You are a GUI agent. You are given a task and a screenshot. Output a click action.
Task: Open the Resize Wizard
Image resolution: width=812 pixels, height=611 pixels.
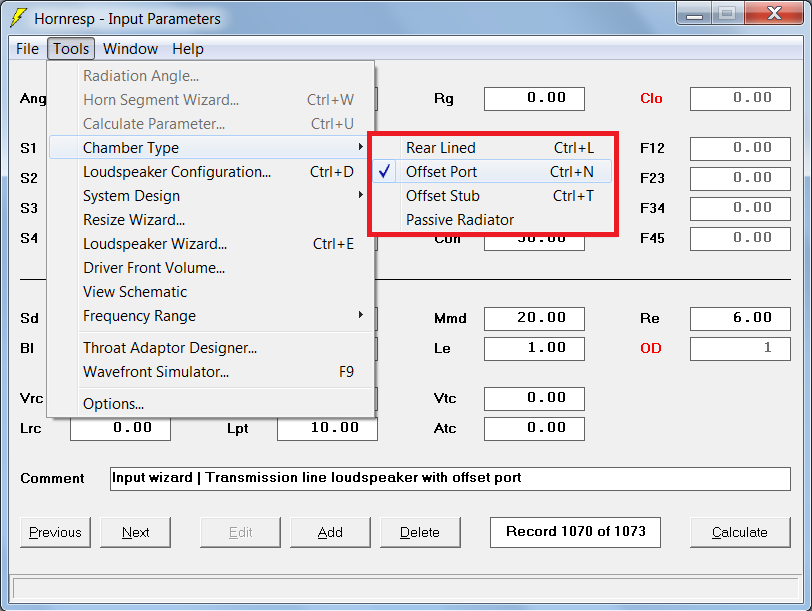[x=211, y=220]
